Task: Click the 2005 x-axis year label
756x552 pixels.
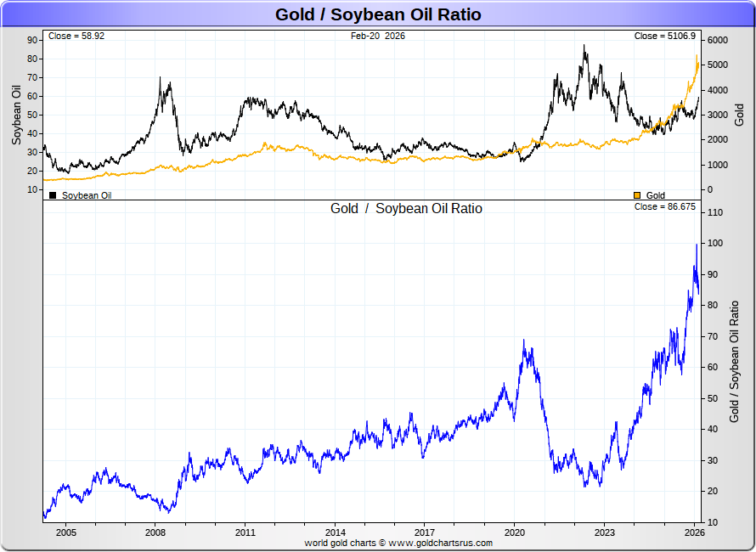Action: [x=65, y=532]
